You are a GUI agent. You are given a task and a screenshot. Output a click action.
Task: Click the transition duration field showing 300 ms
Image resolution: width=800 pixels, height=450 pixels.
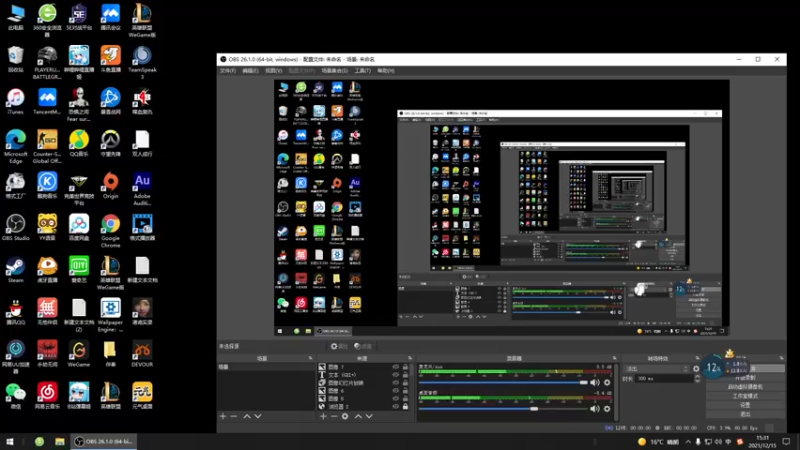click(663, 379)
